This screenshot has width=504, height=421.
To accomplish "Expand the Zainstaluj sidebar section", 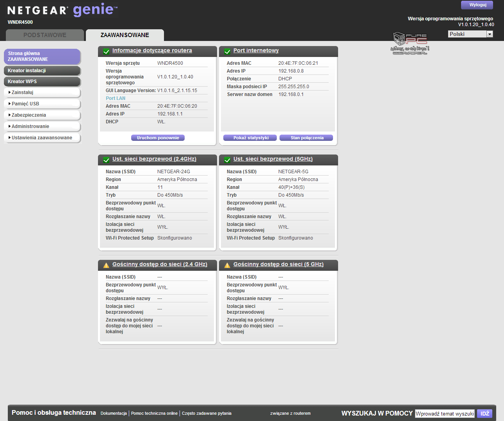I will coord(42,92).
